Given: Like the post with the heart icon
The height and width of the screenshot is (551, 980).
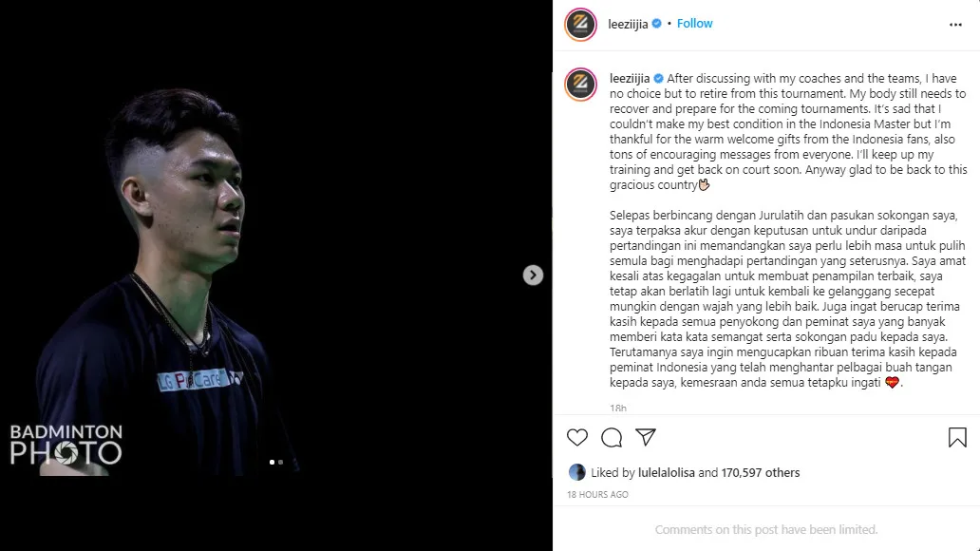Looking at the screenshot, I should pyautogui.click(x=576, y=437).
